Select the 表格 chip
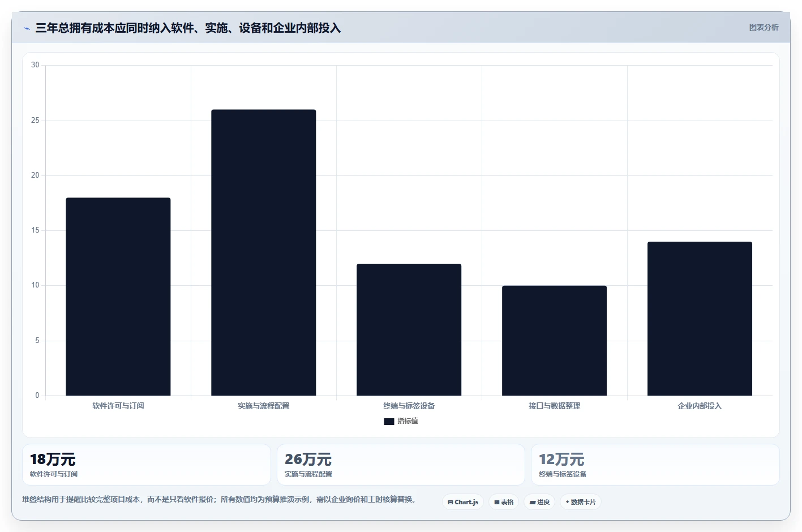This screenshot has height=532, width=802. click(x=504, y=502)
